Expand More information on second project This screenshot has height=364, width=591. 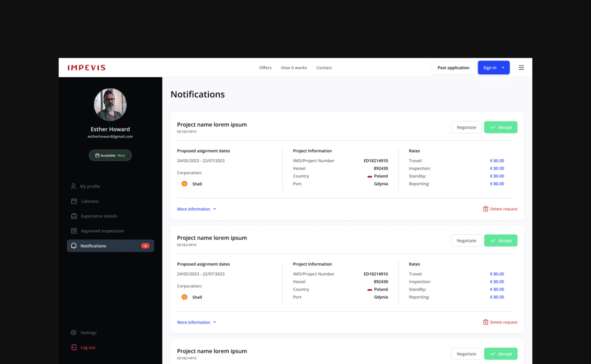[x=197, y=322]
